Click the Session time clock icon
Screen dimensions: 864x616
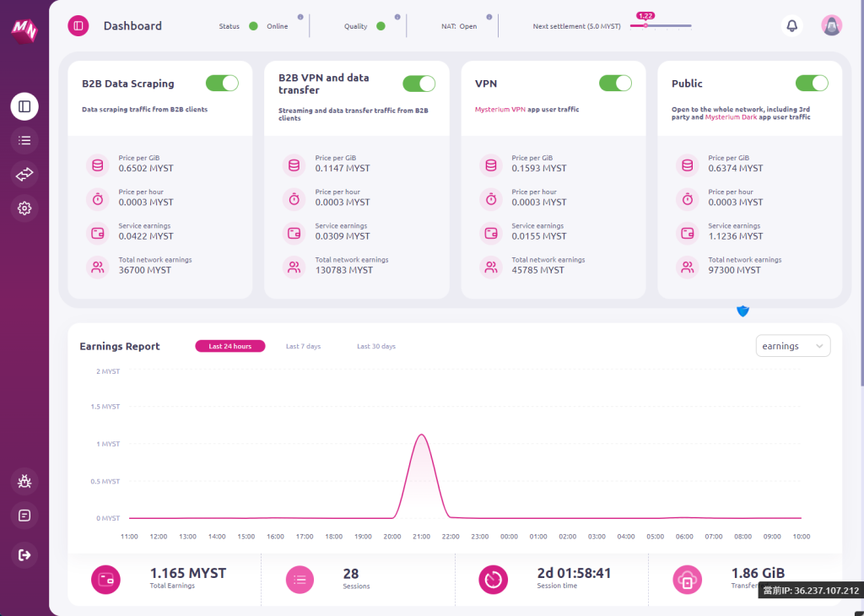[x=493, y=580]
